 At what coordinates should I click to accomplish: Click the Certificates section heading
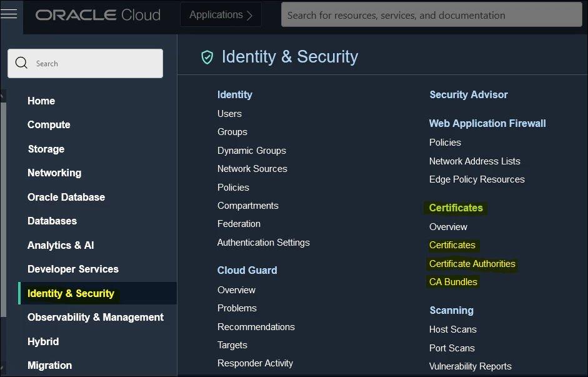(x=456, y=208)
